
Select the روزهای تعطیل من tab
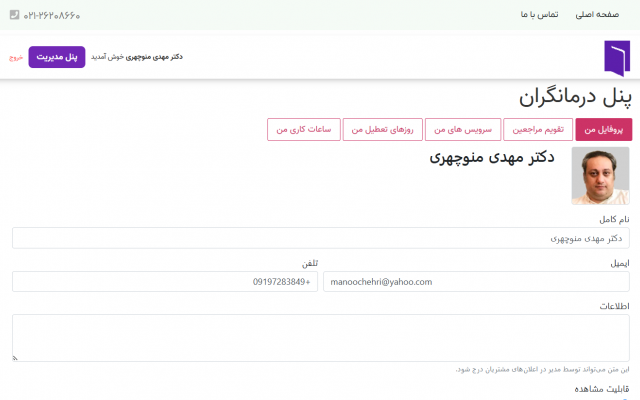(x=382, y=130)
